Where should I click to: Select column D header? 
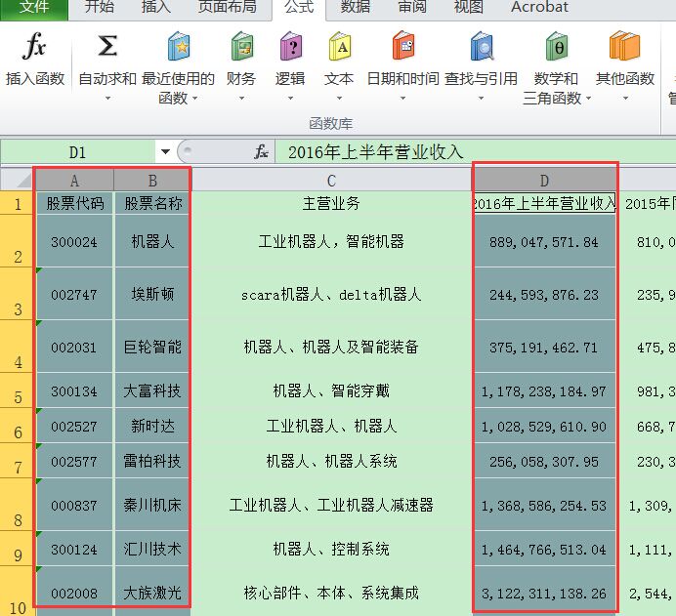[544, 180]
